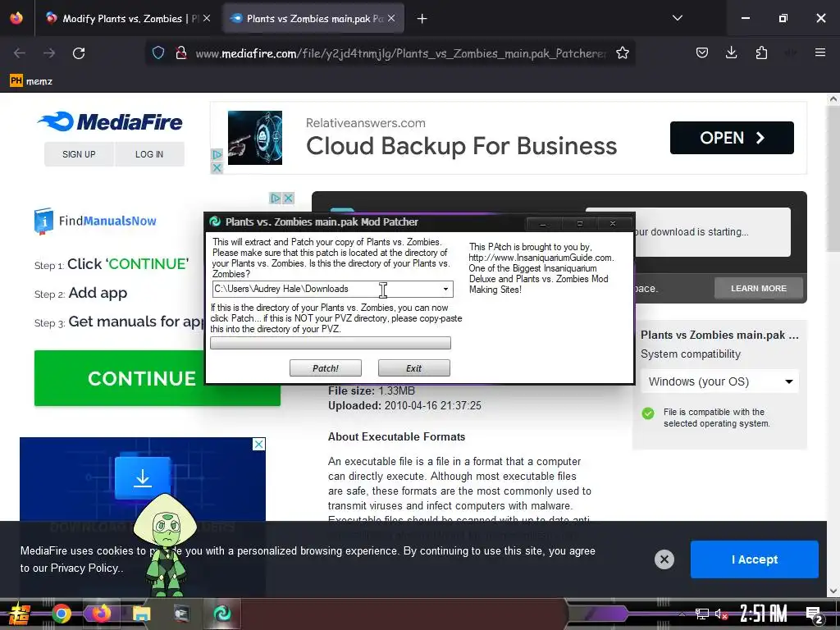Close the download ad X icon
The height and width of the screenshot is (630, 840).
(258, 444)
